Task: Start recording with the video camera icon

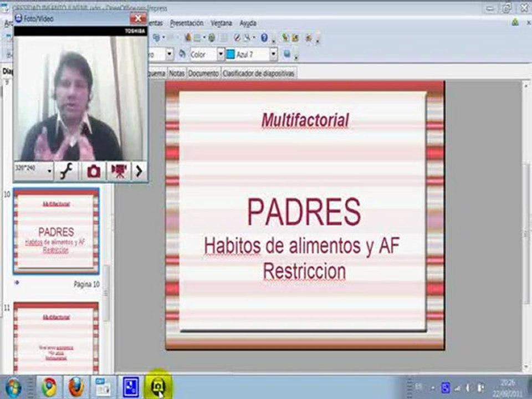Action: (119, 171)
